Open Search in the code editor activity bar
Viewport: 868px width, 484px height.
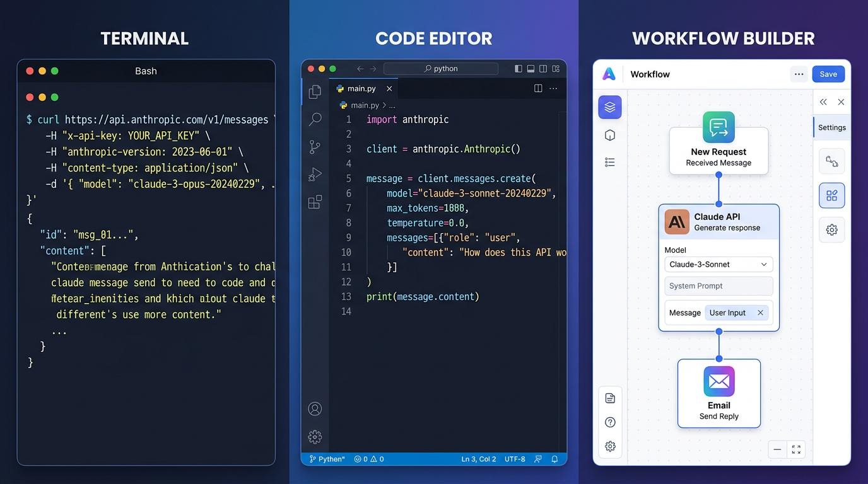pyautogui.click(x=315, y=119)
